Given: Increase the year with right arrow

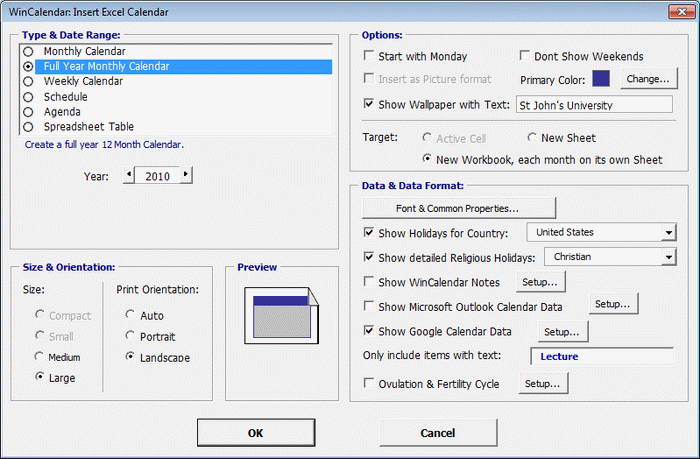Looking at the screenshot, I should (186, 175).
